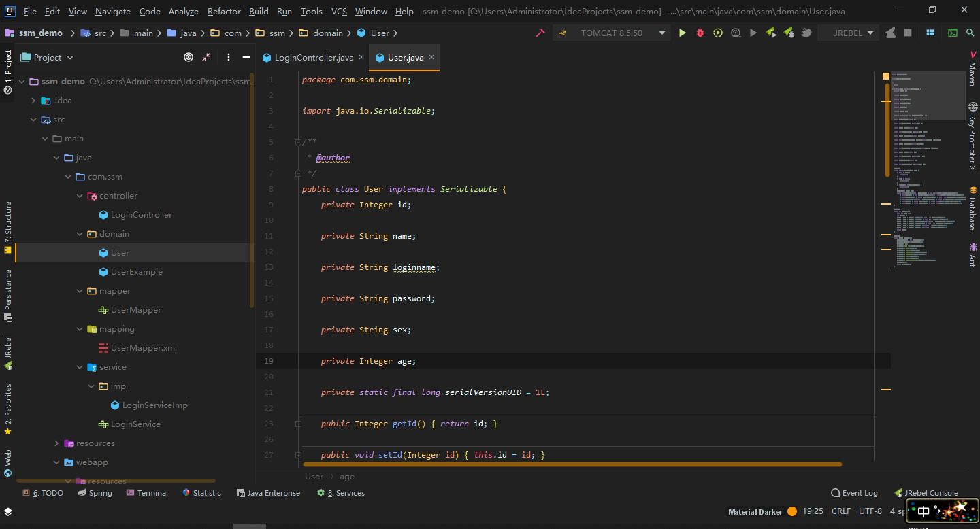Open the built-in Terminal with the green console icon
The height and width of the screenshot is (529, 980).
(x=953, y=32)
